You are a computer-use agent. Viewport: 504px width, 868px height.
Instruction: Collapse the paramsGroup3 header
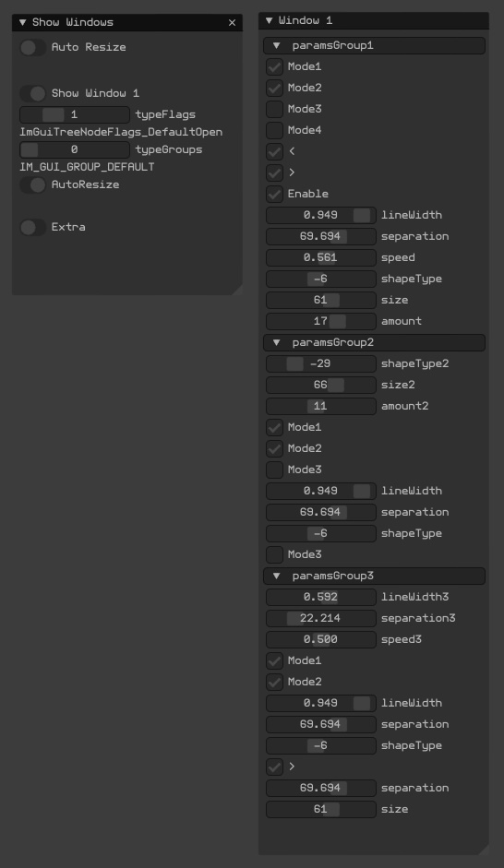[375, 577]
